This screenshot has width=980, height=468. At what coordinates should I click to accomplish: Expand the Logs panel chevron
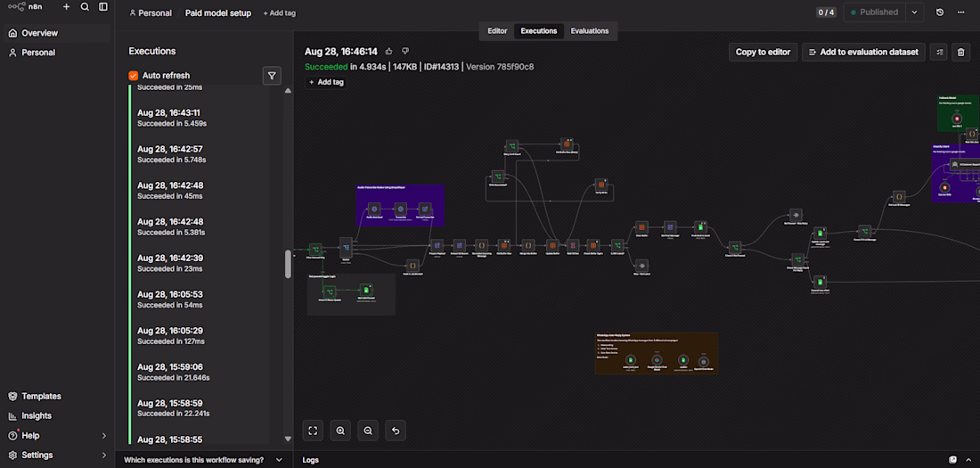(x=968, y=460)
